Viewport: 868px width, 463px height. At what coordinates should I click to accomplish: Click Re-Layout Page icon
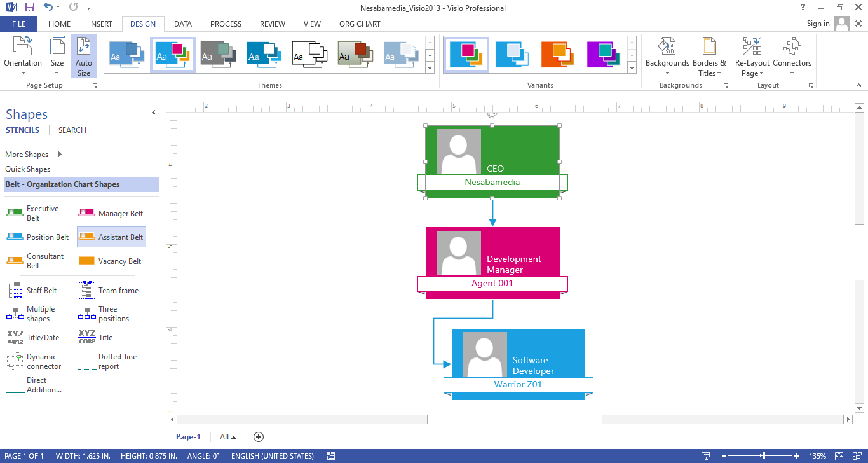point(752,47)
